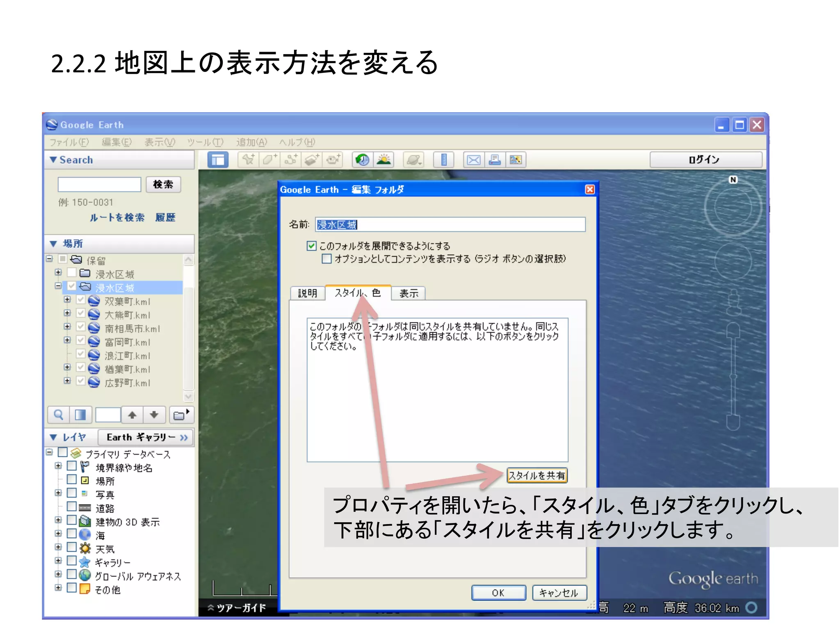This screenshot has width=840, height=630.
Task: Click the ログイン button
Action: pos(705,160)
